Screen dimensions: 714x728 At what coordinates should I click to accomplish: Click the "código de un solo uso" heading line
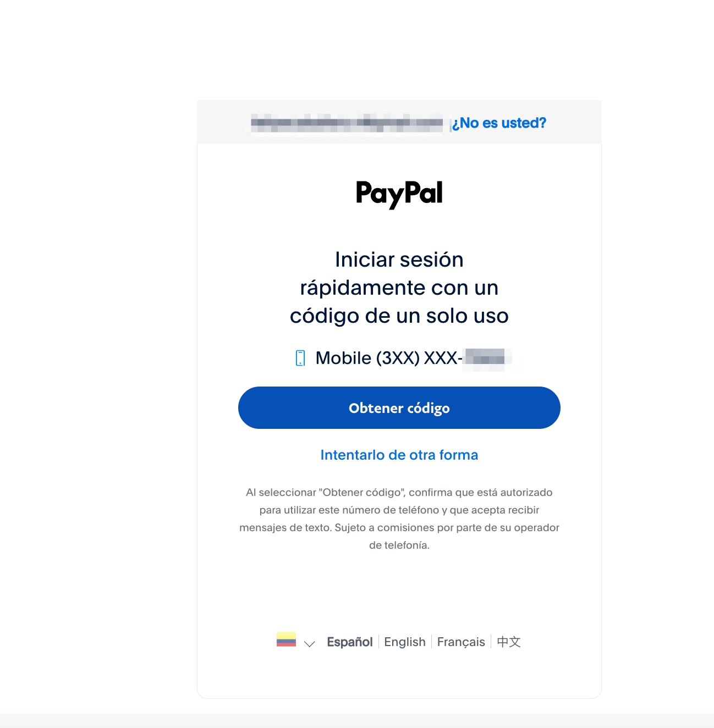coord(399,316)
